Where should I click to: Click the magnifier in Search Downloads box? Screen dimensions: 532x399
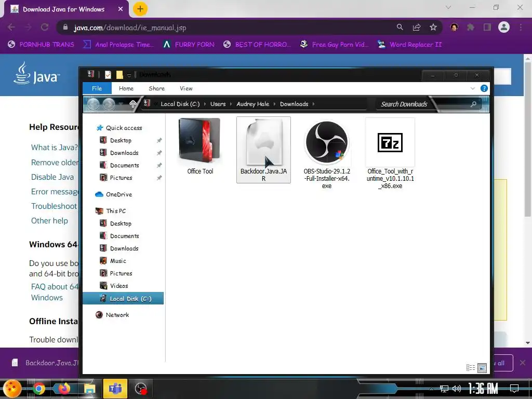pos(474,104)
